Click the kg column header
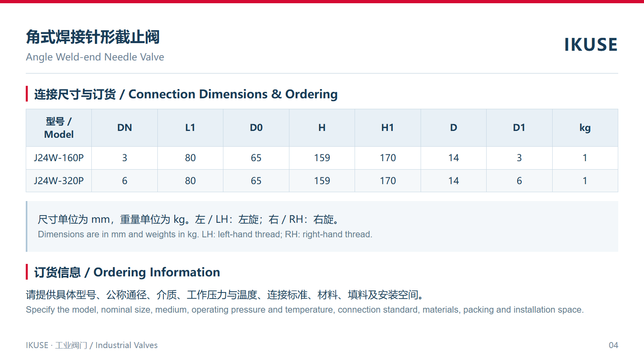The image size is (644, 361). (x=585, y=128)
